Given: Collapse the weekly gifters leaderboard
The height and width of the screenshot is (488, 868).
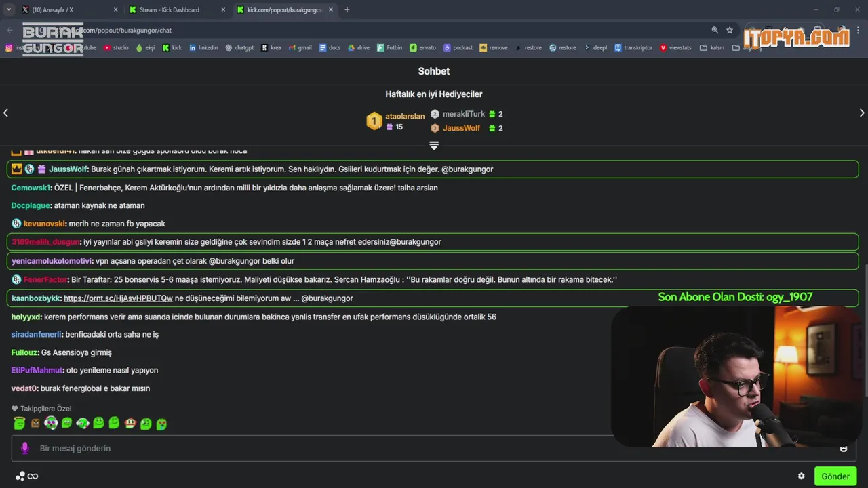Looking at the screenshot, I should click(434, 146).
